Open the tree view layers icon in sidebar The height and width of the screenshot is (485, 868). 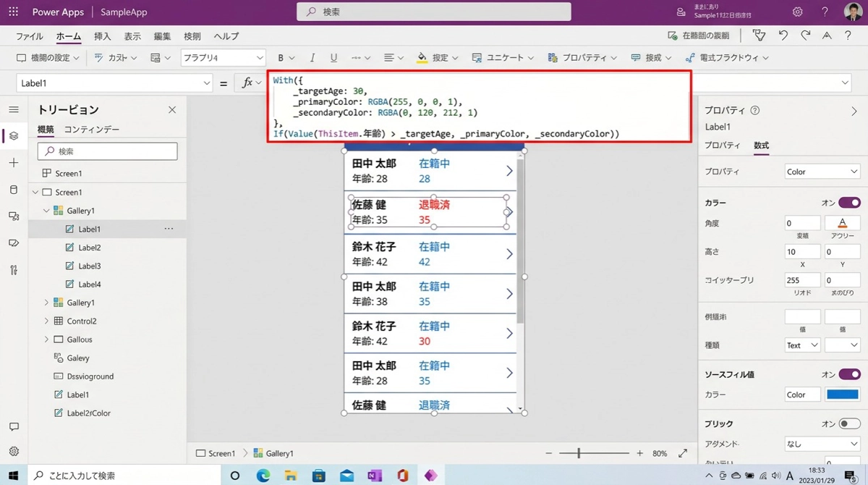coord(14,136)
